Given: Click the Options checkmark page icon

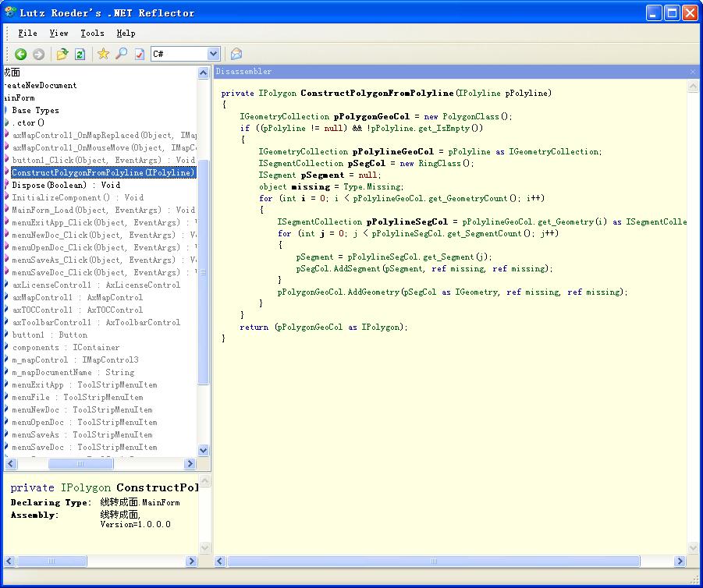Looking at the screenshot, I should [x=140, y=55].
